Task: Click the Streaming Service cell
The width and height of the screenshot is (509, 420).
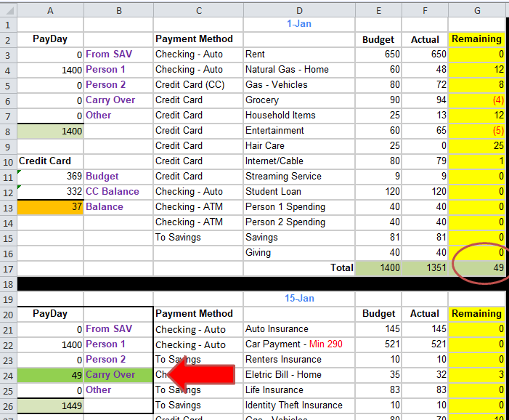Action: (x=299, y=177)
